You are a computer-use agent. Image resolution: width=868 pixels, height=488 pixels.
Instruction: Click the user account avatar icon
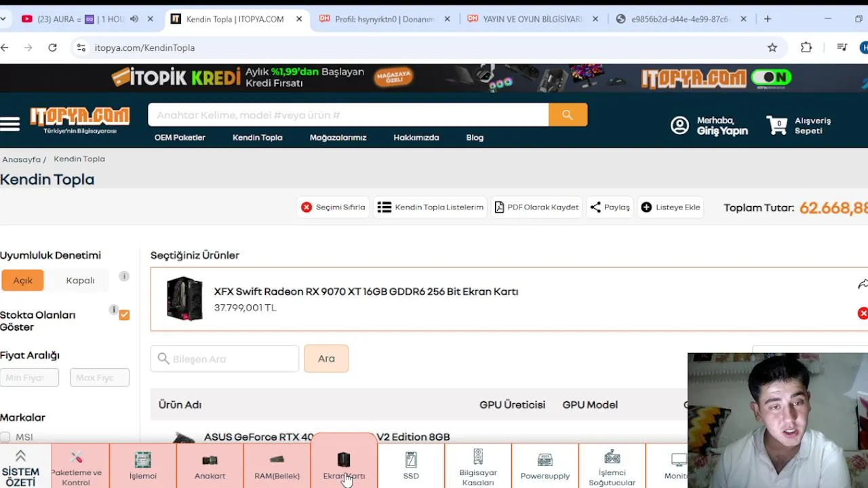coord(679,125)
